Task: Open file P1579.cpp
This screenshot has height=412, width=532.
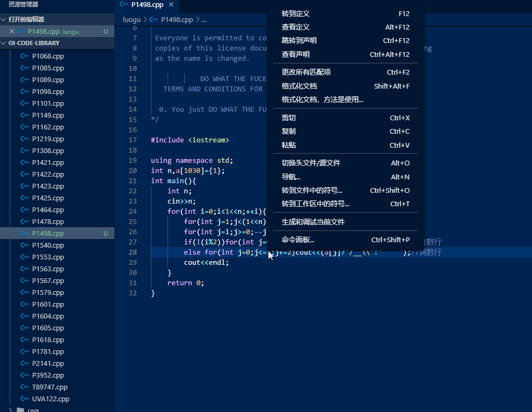Action: point(48,293)
